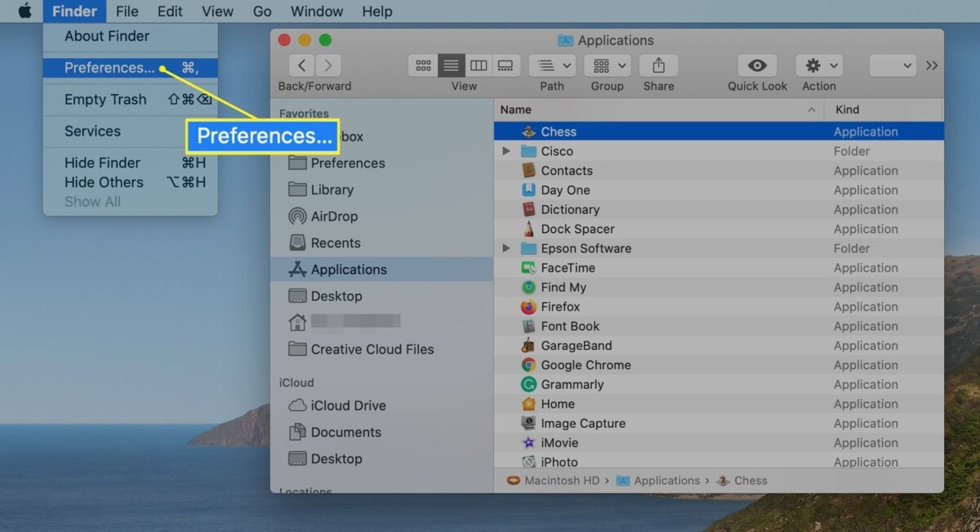Screen dimensions: 980x532
Task: Open the Help menu
Action: point(377,11)
